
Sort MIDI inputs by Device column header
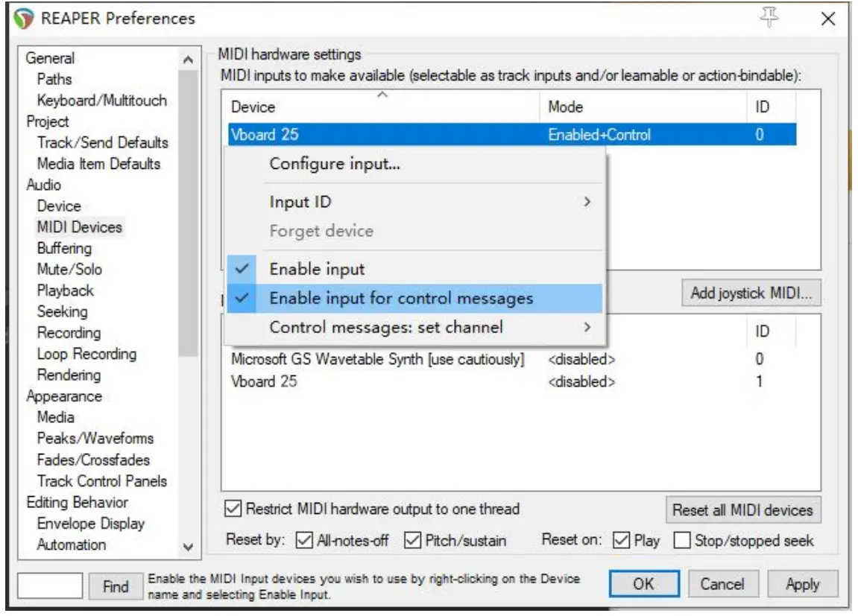[253, 107]
